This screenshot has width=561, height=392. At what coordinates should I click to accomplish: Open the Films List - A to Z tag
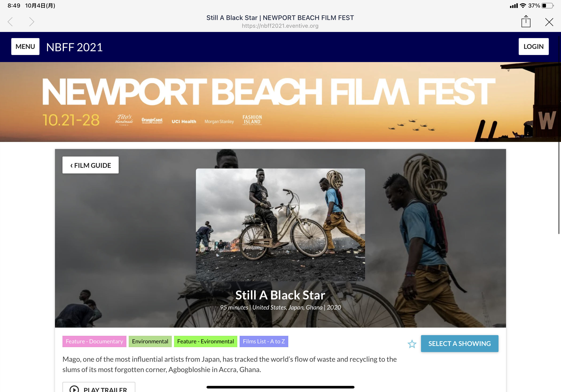tap(264, 341)
